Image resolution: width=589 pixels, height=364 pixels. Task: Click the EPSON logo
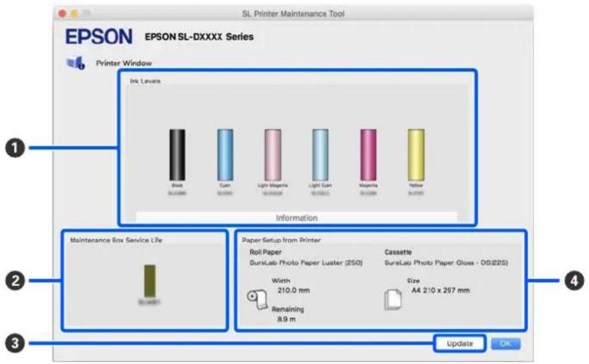[x=99, y=36]
